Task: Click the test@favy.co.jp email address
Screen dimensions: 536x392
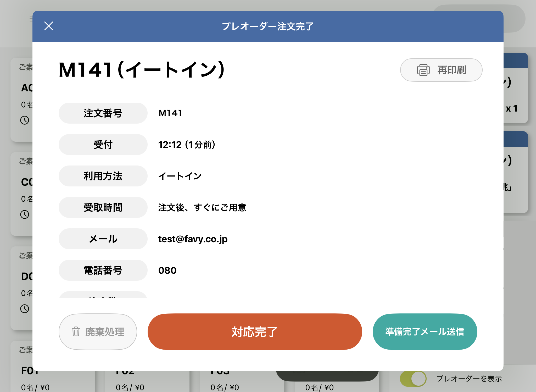Action: point(193,239)
